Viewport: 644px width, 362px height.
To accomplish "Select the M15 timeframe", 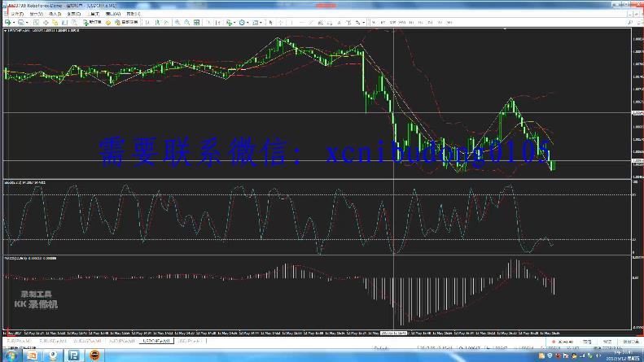I will [x=392, y=23].
